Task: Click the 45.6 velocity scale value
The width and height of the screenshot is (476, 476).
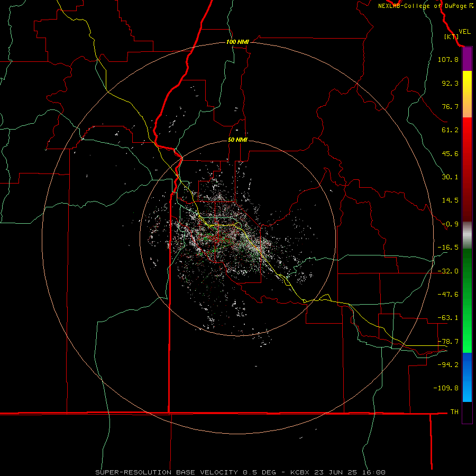Action: coord(450,153)
